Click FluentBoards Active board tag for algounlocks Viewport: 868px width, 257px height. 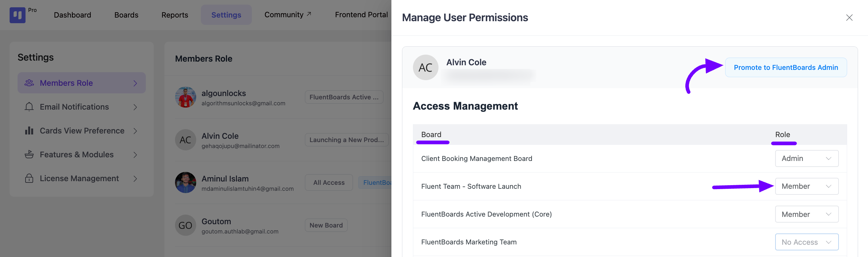point(344,97)
